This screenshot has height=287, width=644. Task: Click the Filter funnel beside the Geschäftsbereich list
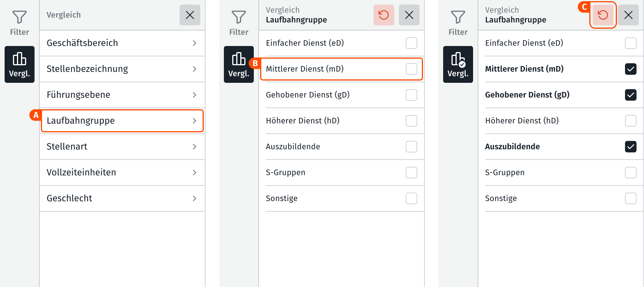click(x=20, y=22)
